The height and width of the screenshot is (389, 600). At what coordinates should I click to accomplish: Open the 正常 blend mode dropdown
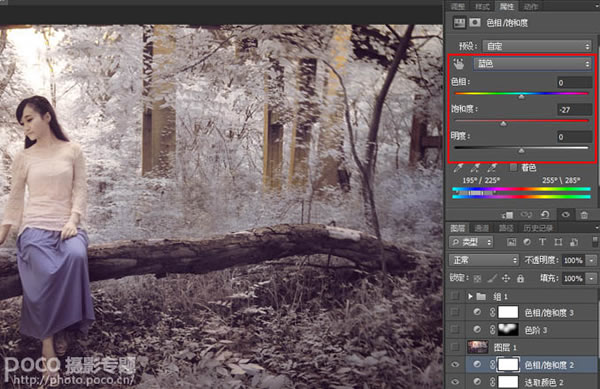[x=484, y=260]
